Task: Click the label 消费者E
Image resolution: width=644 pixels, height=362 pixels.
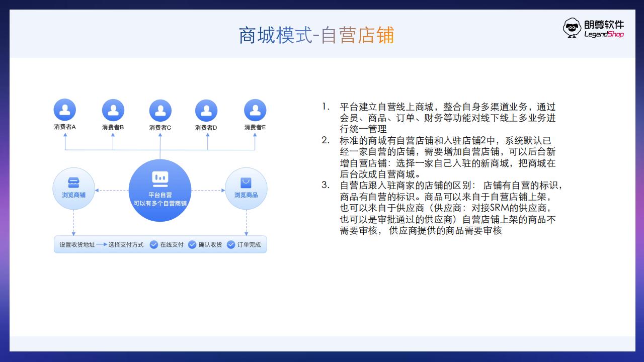Action: tap(255, 127)
